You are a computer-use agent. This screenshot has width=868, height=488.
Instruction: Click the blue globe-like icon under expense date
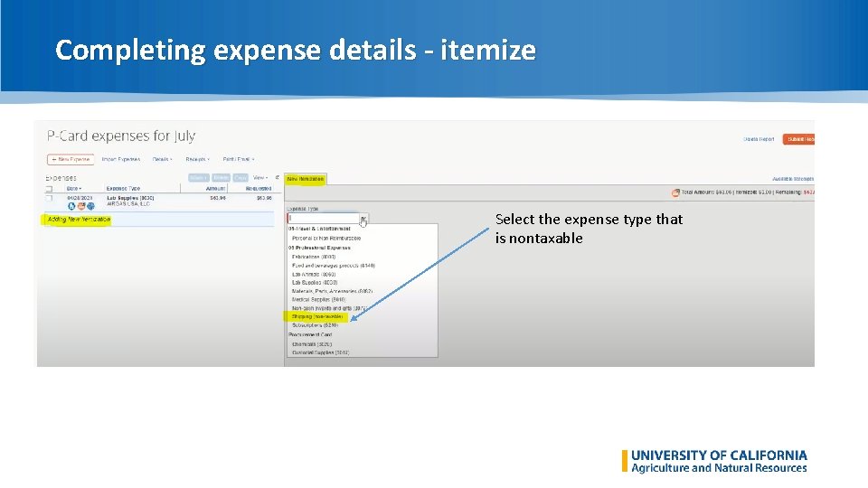tap(90, 206)
